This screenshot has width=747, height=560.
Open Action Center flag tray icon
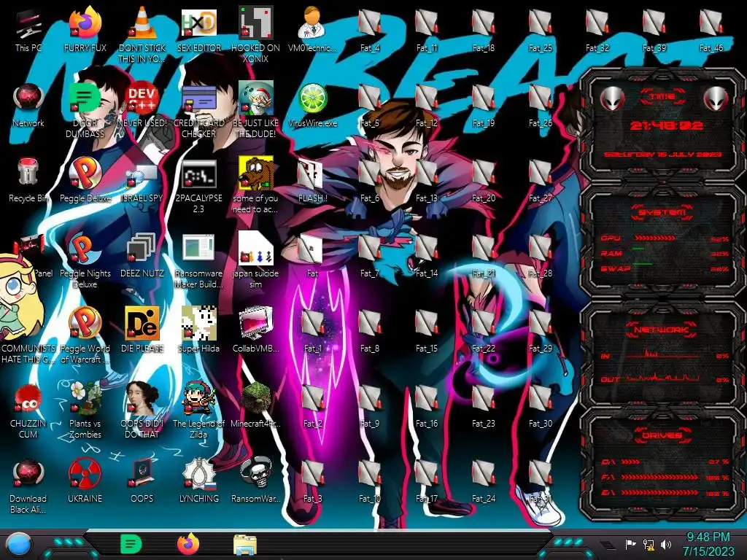point(630,544)
